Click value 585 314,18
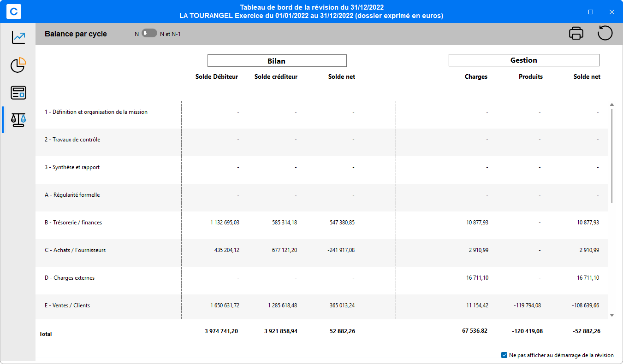The image size is (623, 364). pos(285,223)
